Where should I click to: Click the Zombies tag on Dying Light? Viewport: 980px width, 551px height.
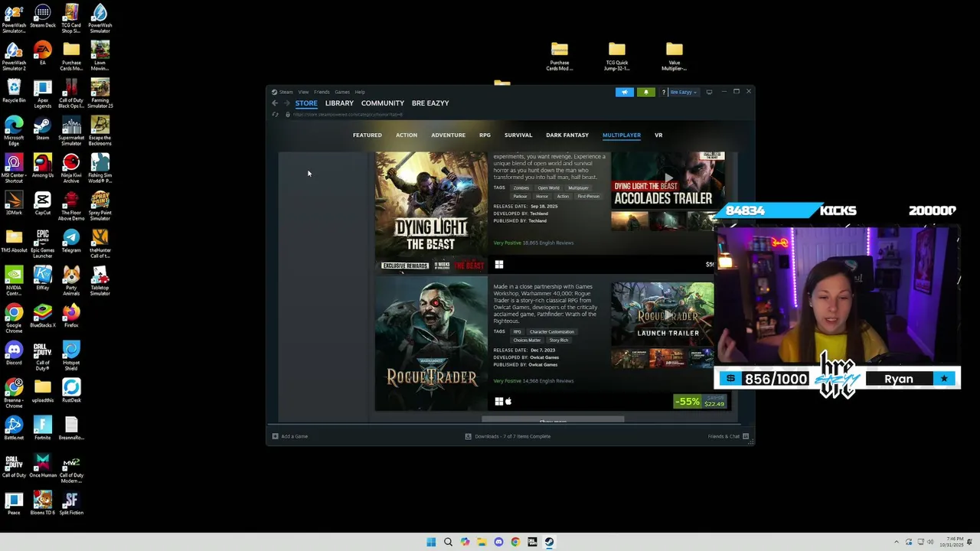pos(521,187)
